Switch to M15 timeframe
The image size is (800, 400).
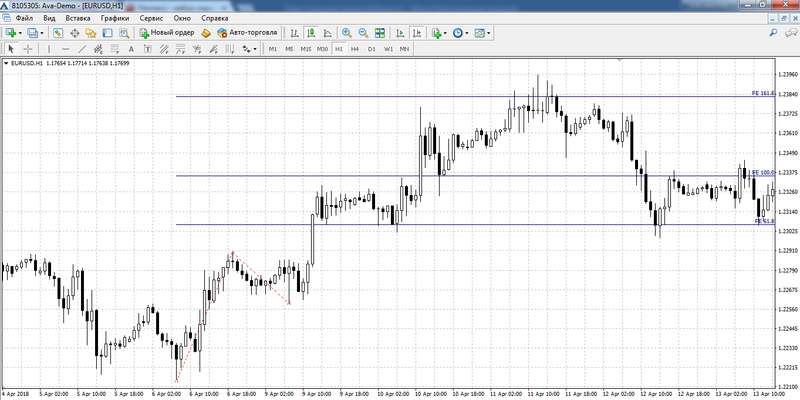pos(306,49)
